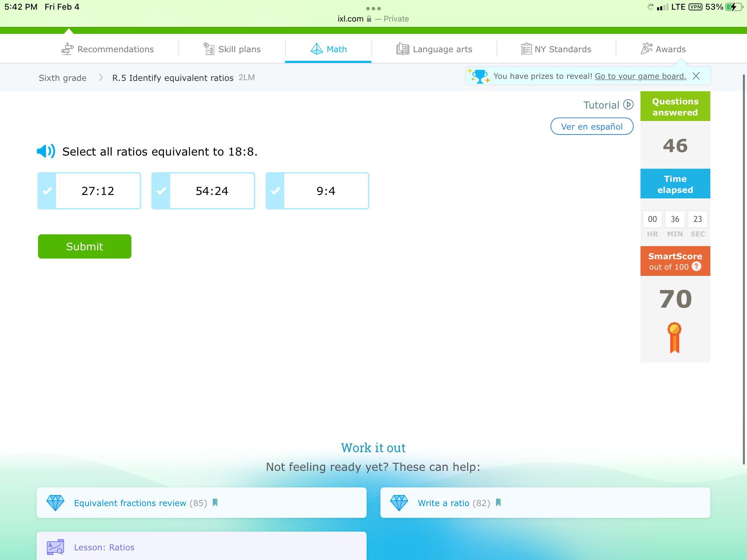Open the Skill plans tab
This screenshot has height=560, width=747.
tap(232, 49)
